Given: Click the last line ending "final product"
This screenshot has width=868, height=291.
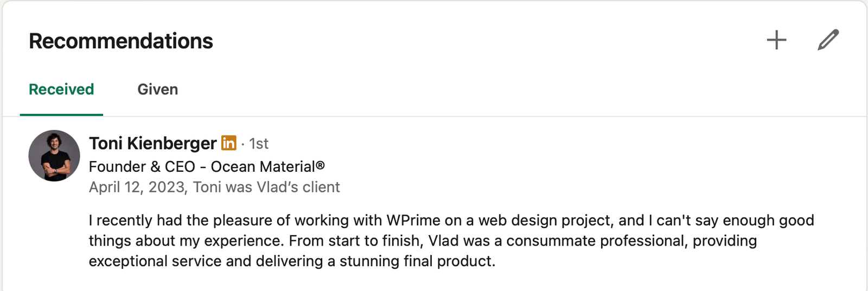Looking at the screenshot, I should coord(292,261).
